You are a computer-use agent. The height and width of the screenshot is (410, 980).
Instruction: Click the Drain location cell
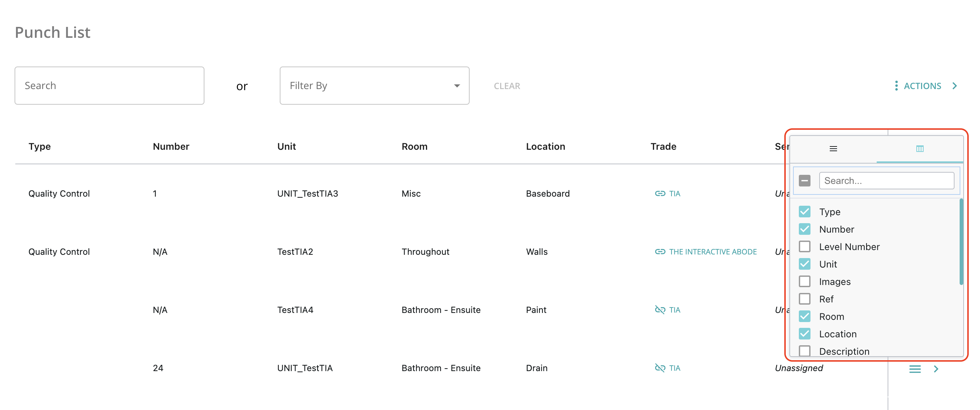(537, 368)
